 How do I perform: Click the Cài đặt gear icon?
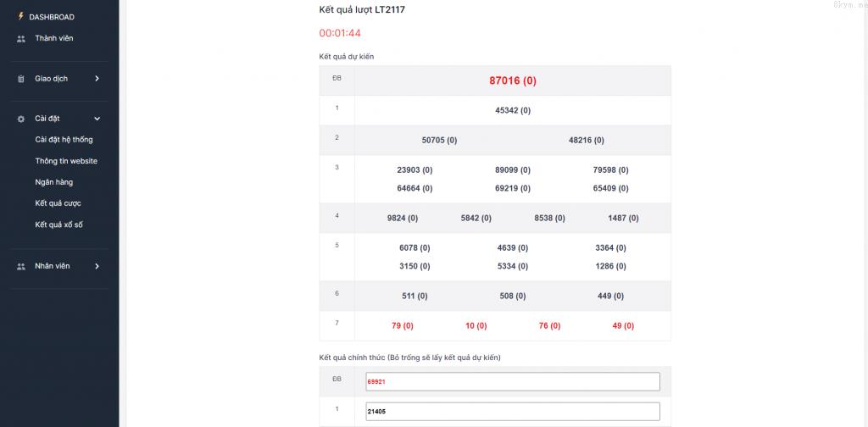(x=21, y=119)
